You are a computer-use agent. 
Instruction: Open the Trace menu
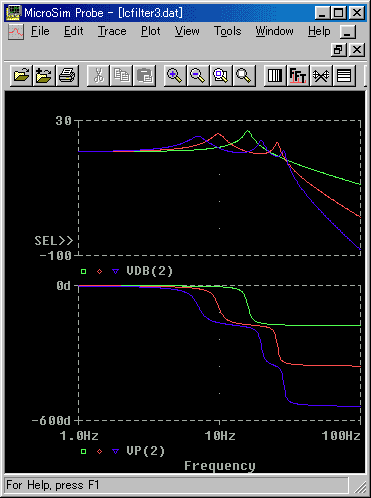tap(112, 31)
